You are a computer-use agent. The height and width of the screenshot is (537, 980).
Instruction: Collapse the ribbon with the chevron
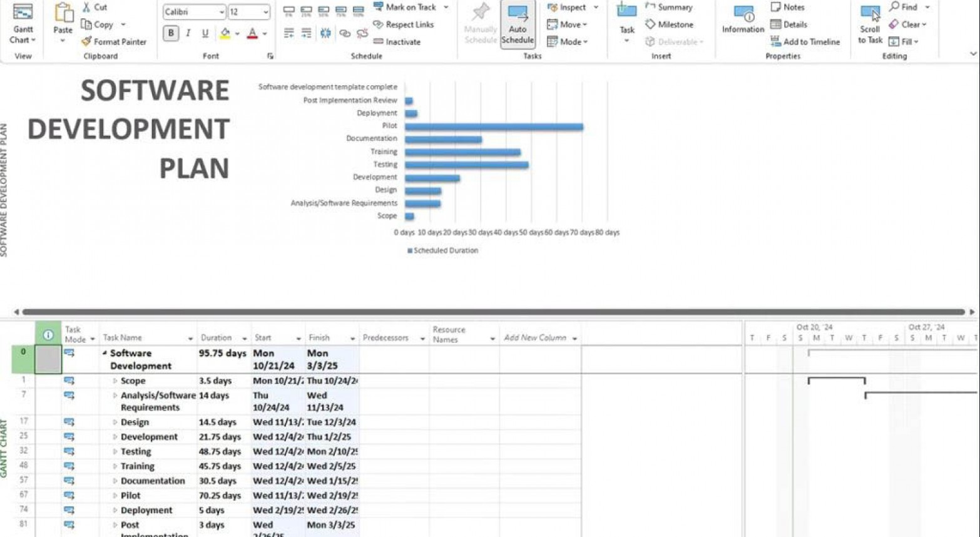point(973,54)
